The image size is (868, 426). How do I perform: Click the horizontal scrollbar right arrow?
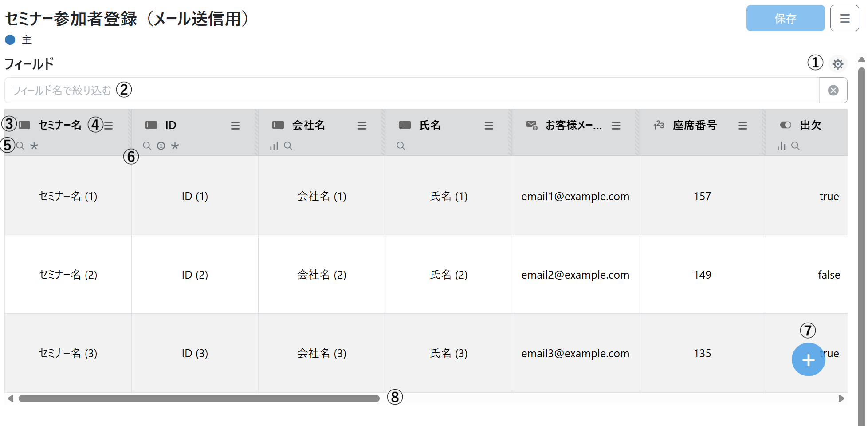pos(841,398)
